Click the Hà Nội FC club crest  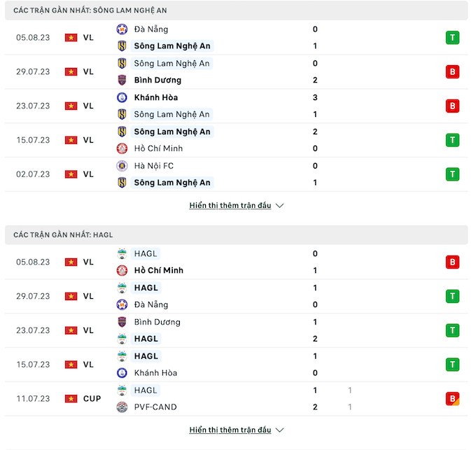122,166
